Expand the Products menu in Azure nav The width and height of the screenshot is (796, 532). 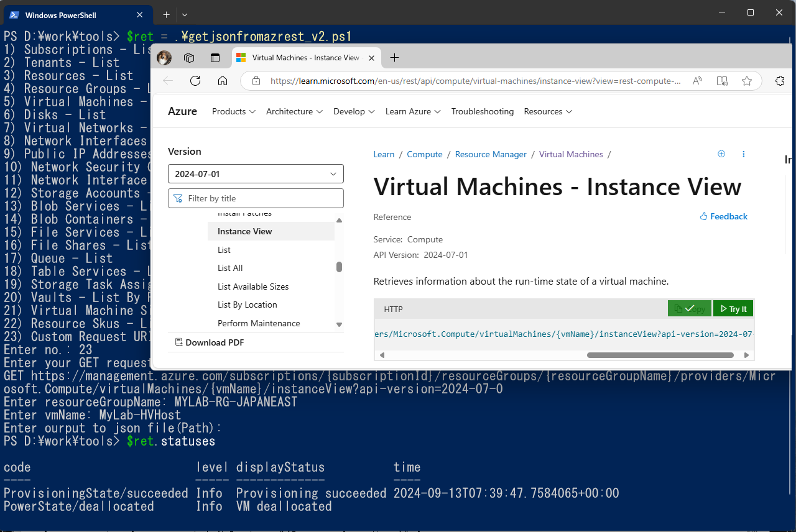coord(233,111)
